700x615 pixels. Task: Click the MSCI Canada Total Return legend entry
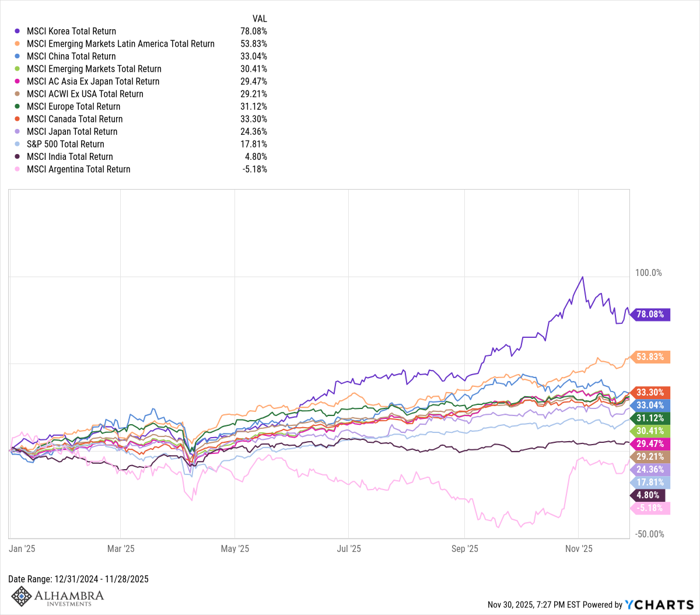pyautogui.click(x=75, y=119)
